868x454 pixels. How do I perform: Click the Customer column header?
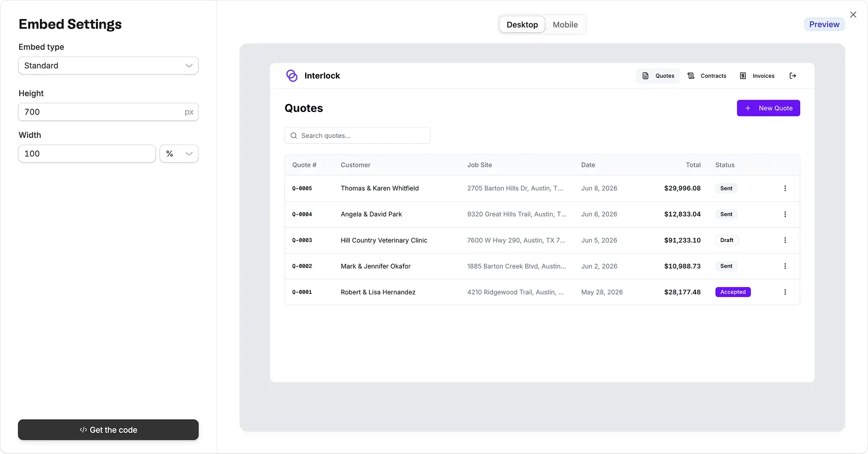pos(355,165)
